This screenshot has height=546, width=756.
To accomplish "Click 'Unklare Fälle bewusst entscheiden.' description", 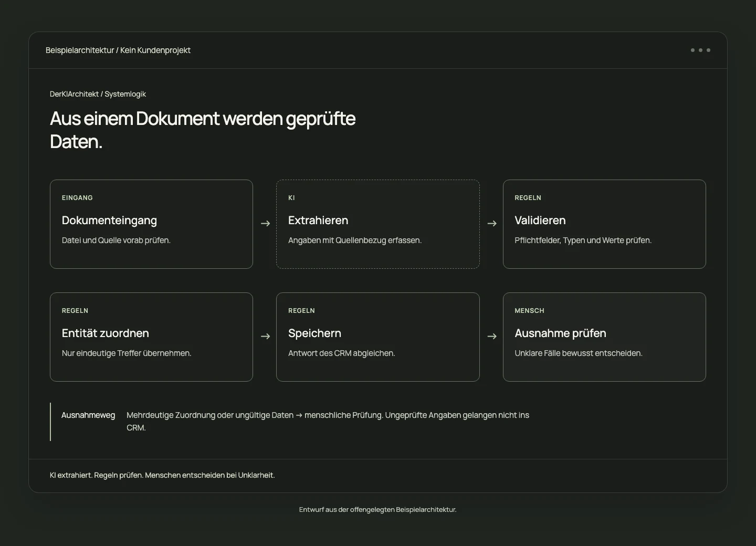I will (579, 353).
